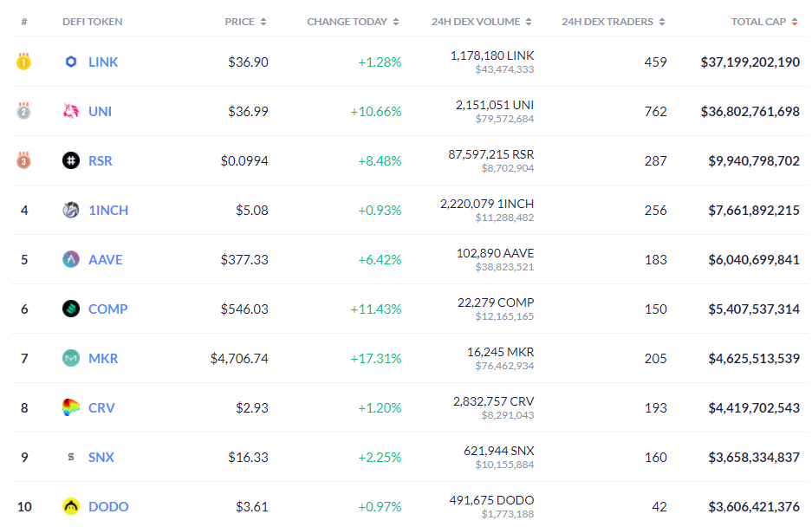Click the DODO token logo icon
This screenshot has height=527, width=812.
point(71,506)
